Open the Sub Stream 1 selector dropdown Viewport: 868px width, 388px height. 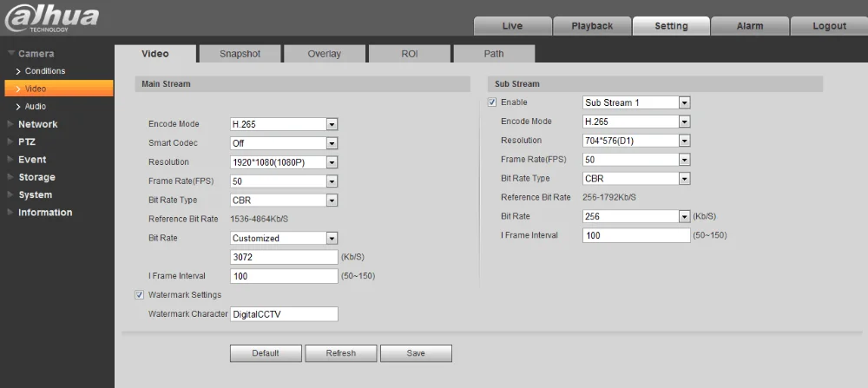(x=636, y=103)
